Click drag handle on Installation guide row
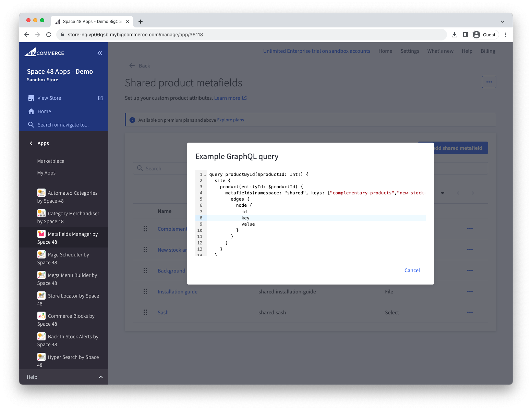 (x=145, y=291)
